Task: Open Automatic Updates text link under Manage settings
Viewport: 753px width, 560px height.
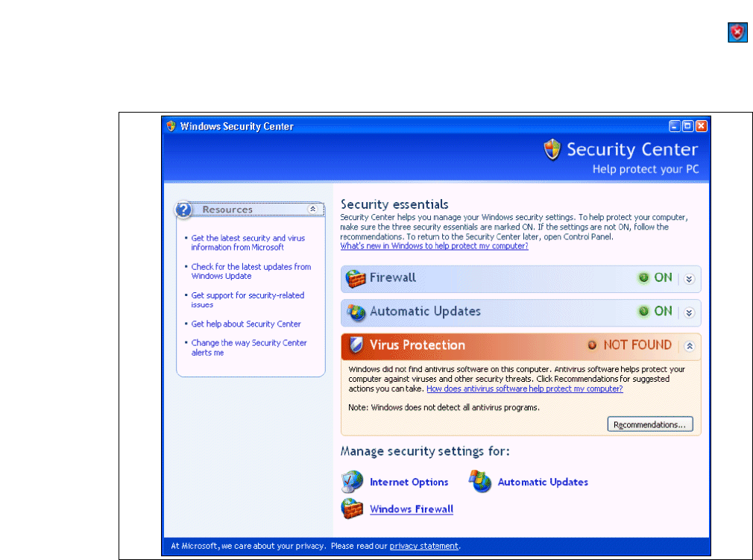Action: click(543, 482)
